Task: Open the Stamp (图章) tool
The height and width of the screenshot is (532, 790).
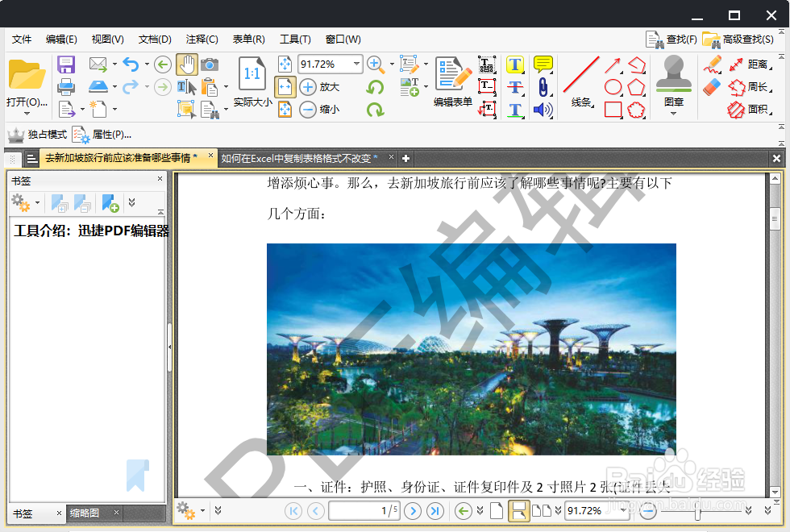Action: [674, 80]
